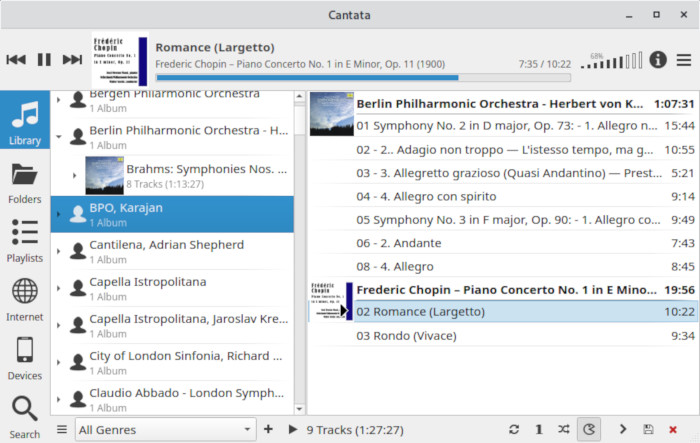Select Berlin Philharmonic Orchestra - H... artist
Viewport: 700px width, 443px height.
[172, 137]
